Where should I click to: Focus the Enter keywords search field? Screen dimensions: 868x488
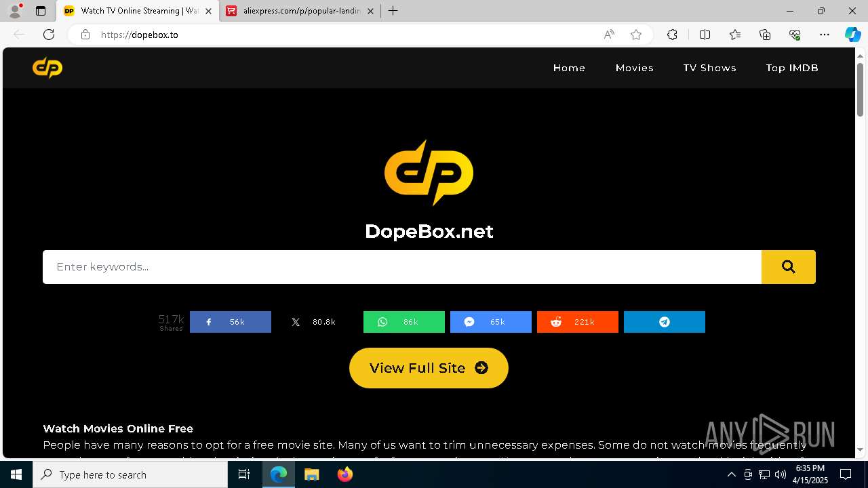click(401, 267)
